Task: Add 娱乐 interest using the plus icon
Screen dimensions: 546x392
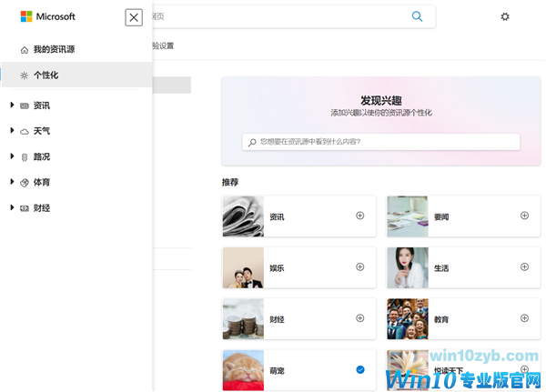Action: (359, 267)
